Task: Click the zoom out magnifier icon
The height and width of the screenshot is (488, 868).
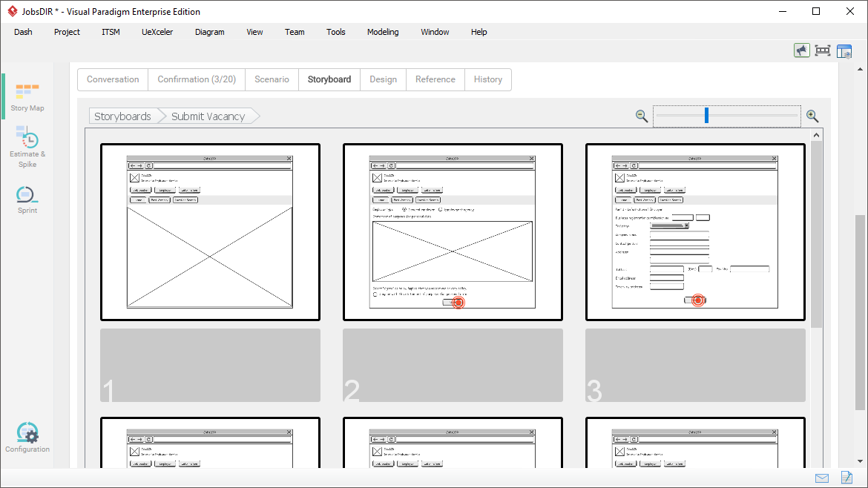Action: tap(642, 116)
